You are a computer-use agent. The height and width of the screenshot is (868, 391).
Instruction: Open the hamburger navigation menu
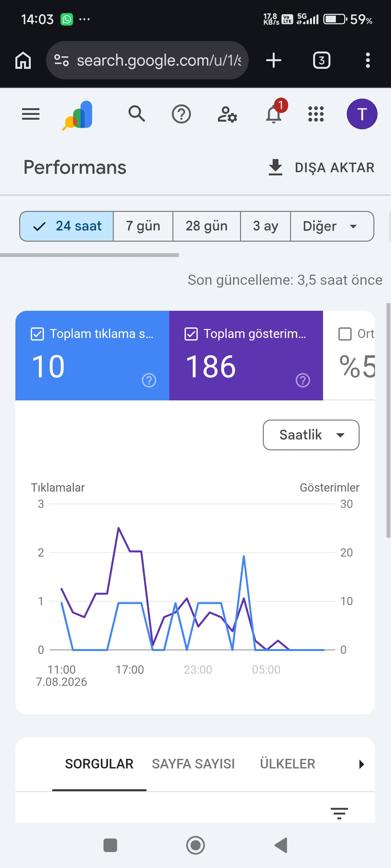coord(31,114)
